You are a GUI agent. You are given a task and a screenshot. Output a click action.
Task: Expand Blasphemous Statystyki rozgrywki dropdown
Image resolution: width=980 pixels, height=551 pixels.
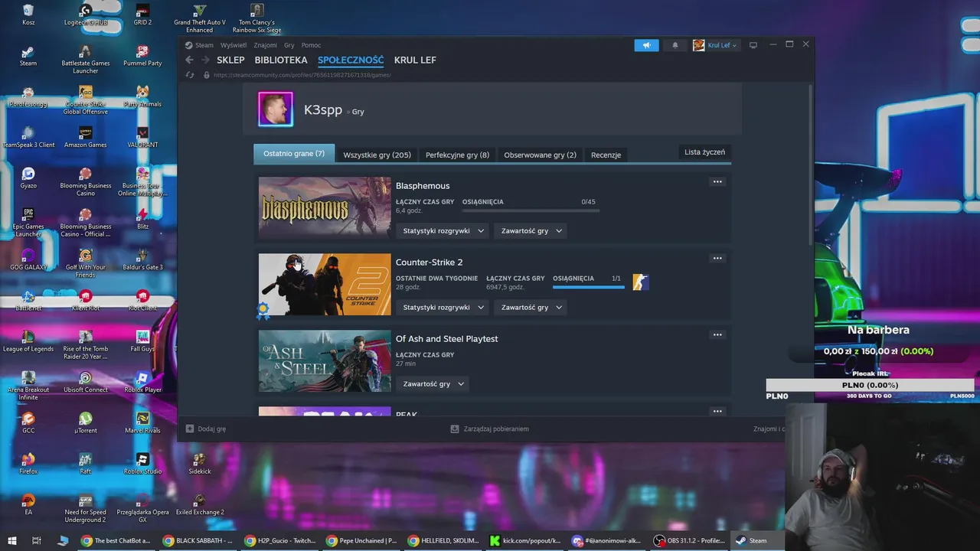[x=443, y=230]
